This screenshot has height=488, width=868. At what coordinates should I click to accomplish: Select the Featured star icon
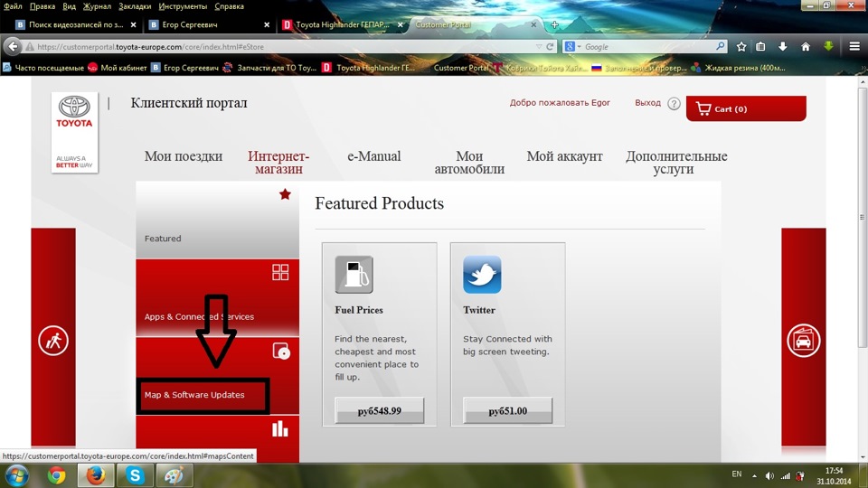pyautogui.click(x=285, y=194)
